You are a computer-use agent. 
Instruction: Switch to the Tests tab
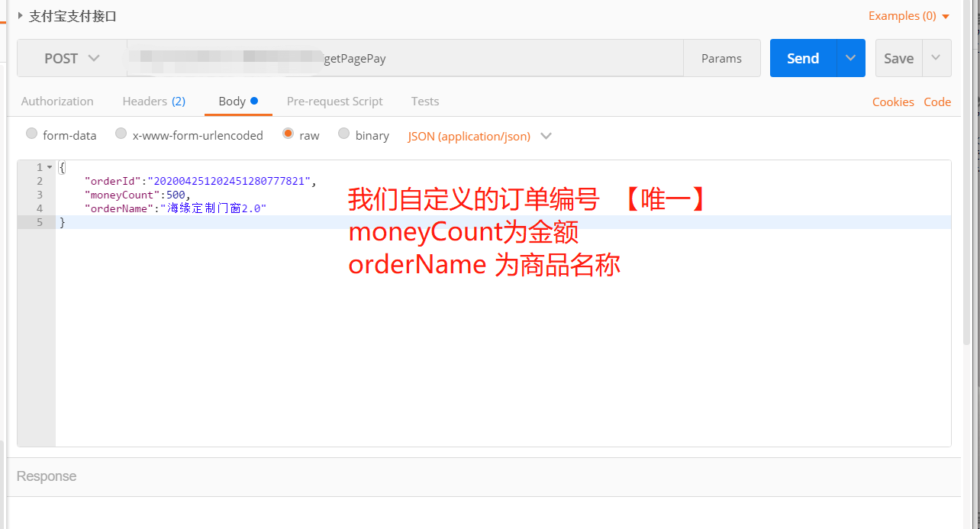point(424,101)
